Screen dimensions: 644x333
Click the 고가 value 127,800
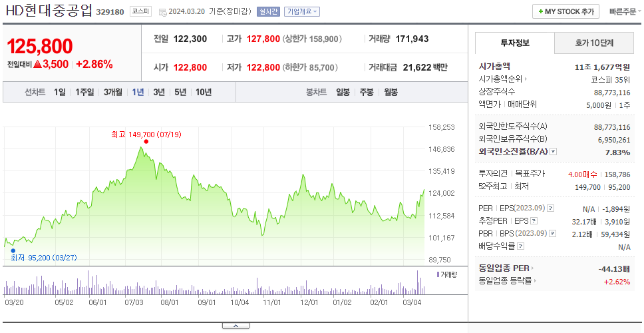(x=263, y=39)
